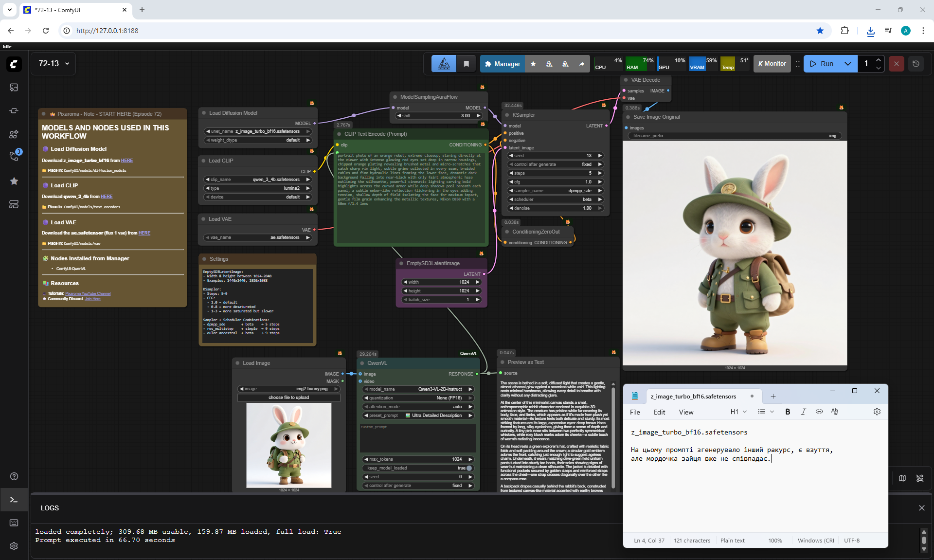Open Notepad View menu
Viewport: 934px width, 560px height.
coord(686,412)
